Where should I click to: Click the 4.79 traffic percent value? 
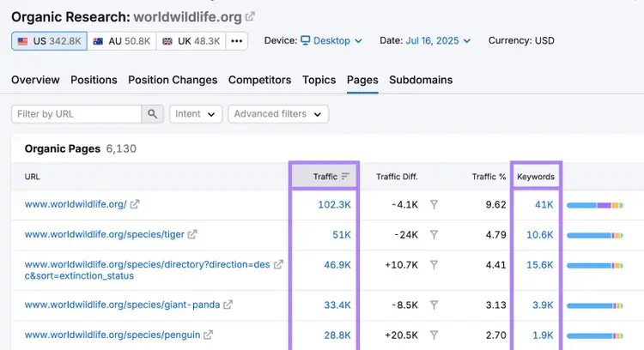tap(495, 235)
